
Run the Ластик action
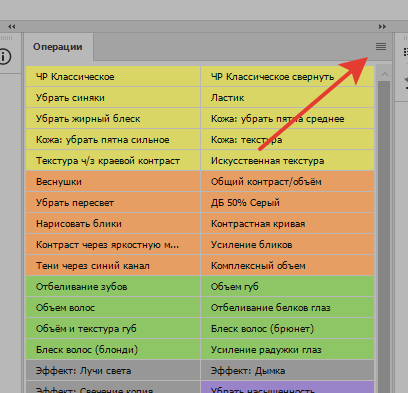click(x=287, y=97)
